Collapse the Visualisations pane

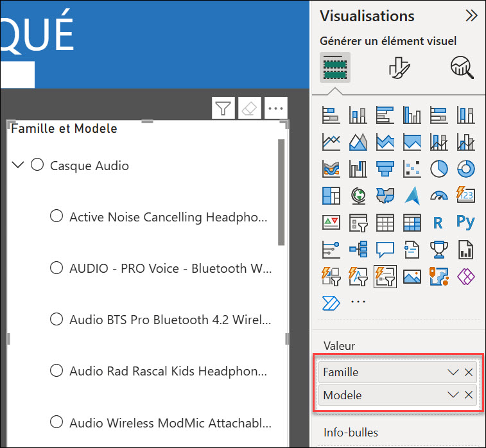click(471, 16)
